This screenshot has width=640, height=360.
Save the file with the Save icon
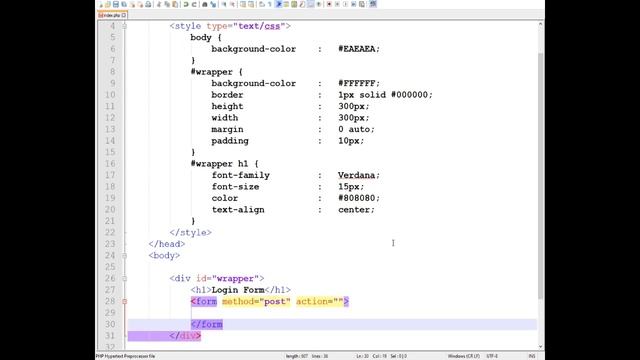116,4
